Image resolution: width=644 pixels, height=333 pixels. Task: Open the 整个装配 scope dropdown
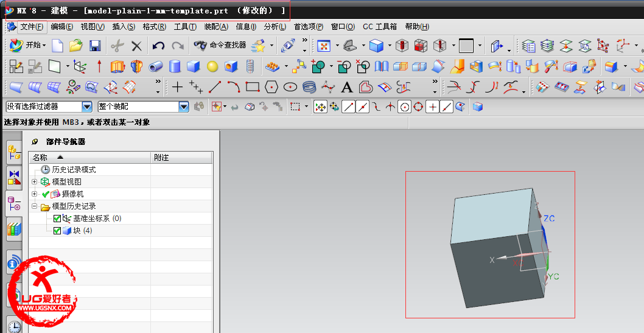(x=184, y=107)
